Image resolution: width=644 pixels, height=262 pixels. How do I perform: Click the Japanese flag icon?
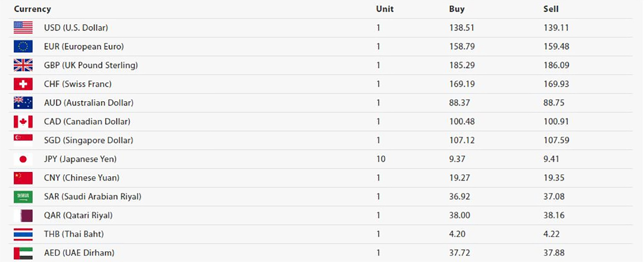coord(23,159)
